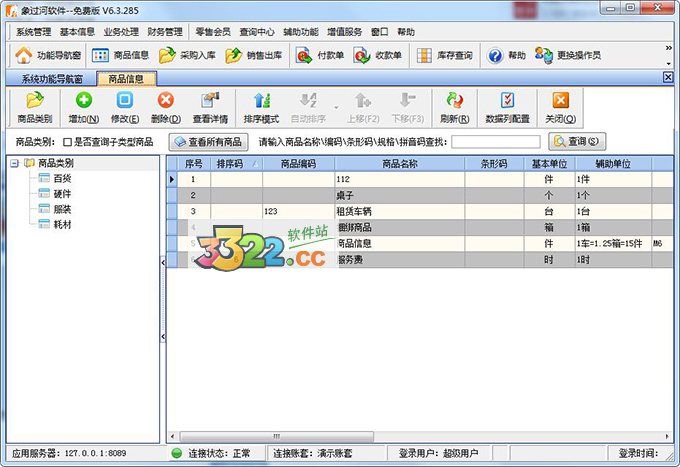Click the 基本单位 column header
680x467 pixels.
coord(549,164)
